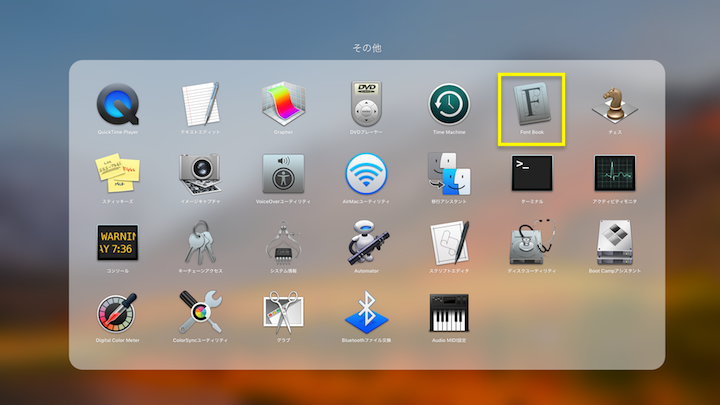Open Digital Color Meter
The height and width of the screenshot is (405, 720).
coord(118,313)
